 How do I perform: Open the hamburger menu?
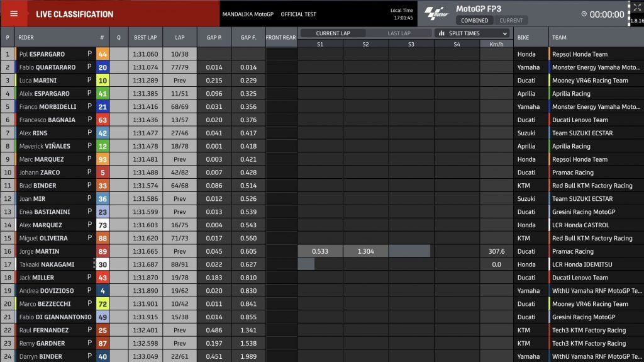click(x=14, y=14)
